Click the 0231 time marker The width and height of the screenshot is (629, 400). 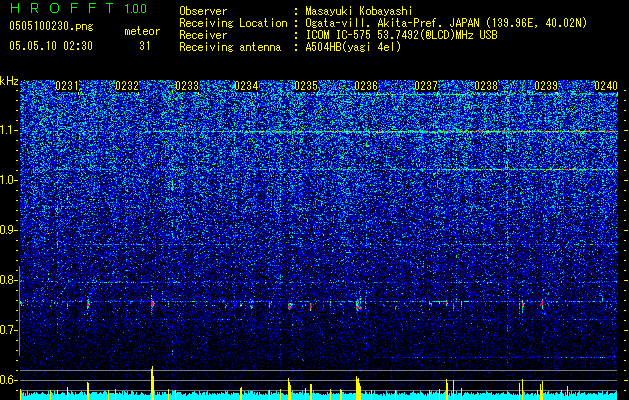(x=67, y=86)
